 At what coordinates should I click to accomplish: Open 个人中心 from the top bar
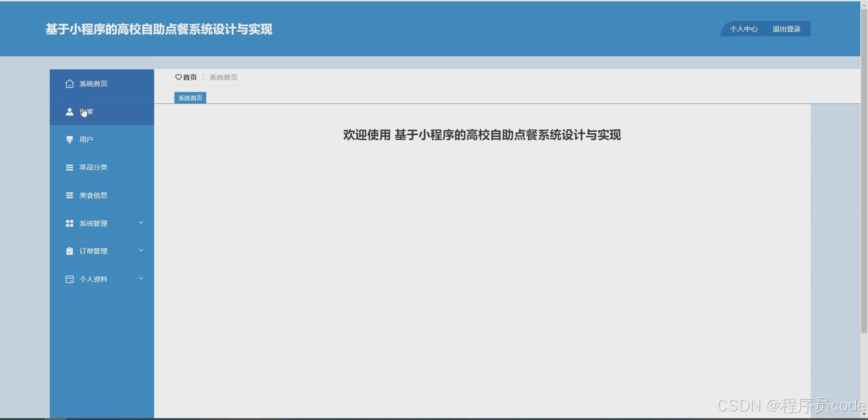click(744, 29)
